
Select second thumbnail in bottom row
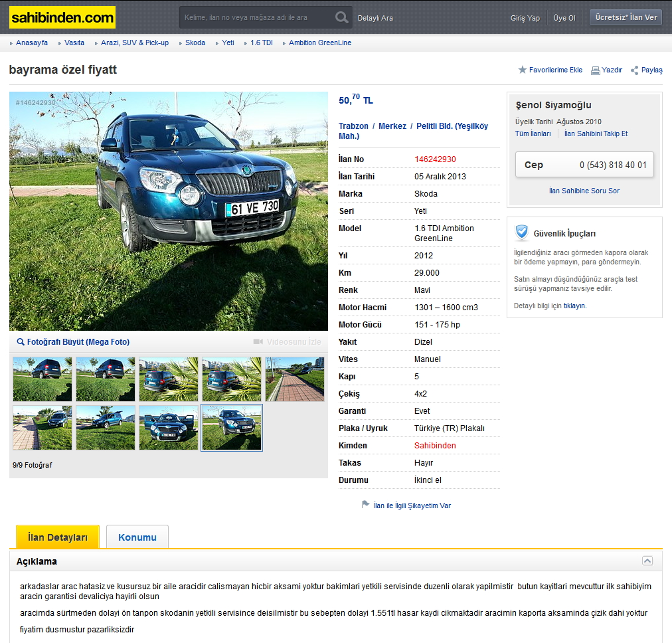(x=106, y=428)
